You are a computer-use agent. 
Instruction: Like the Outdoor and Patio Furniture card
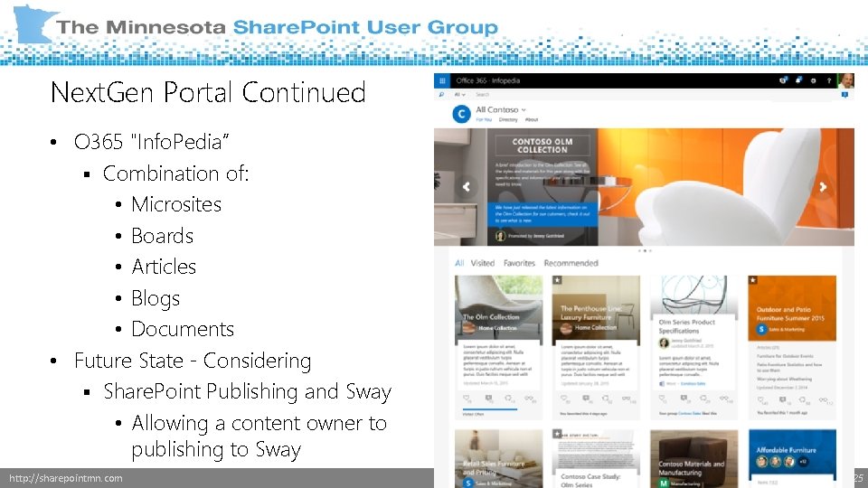tap(761, 399)
